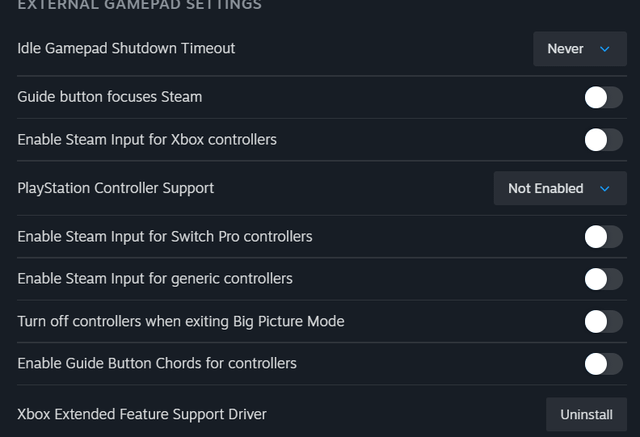
Task: Open the Idle Gamepad Shutdown Timeout dropdown
Action: pos(580,49)
